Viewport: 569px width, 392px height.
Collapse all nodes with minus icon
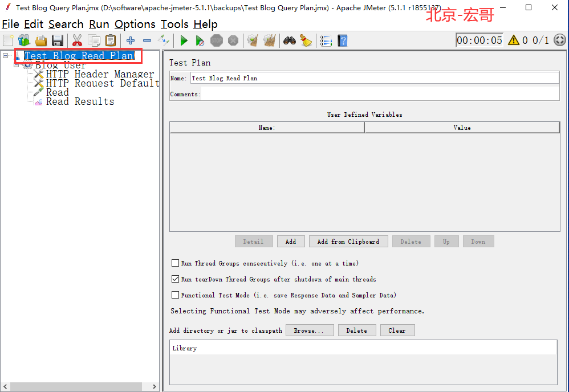147,40
